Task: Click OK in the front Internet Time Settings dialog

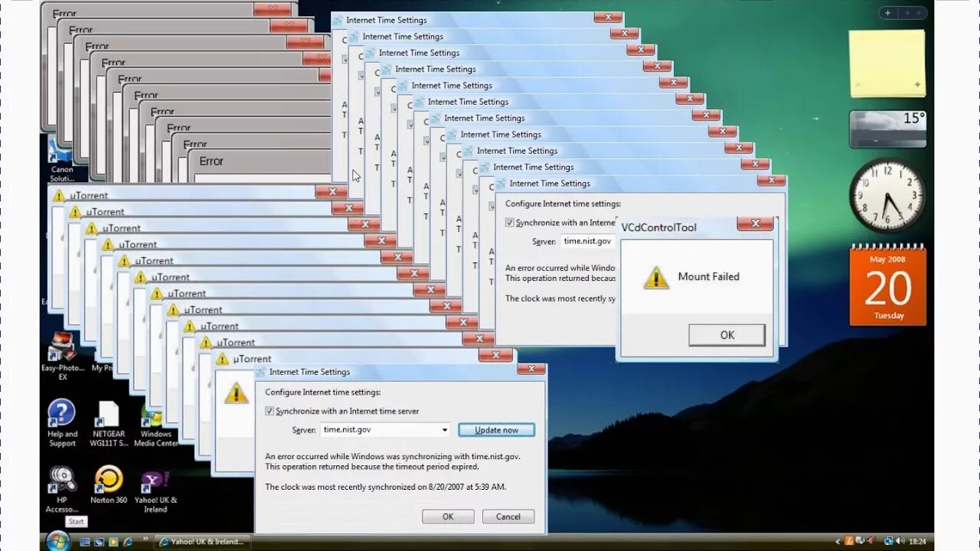Action: (448, 517)
